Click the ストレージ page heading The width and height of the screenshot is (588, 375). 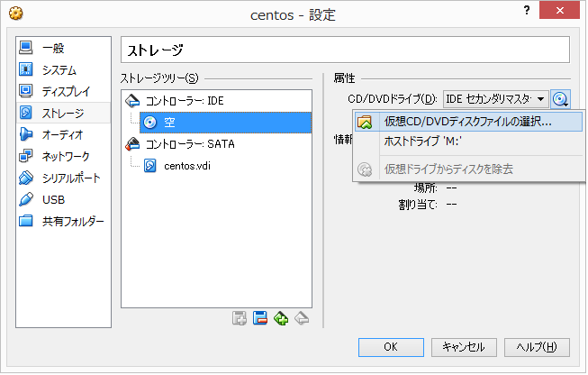155,50
